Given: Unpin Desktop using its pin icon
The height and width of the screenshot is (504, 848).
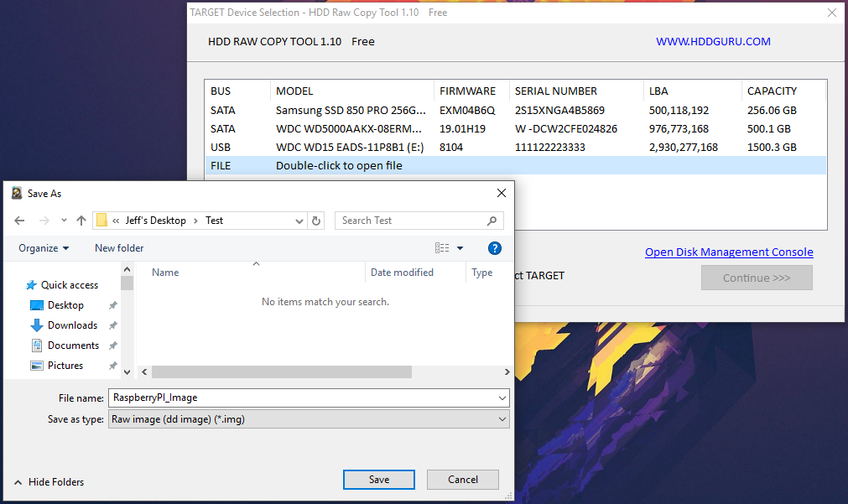Looking at the screenshot, I should [x=112, y=305].
